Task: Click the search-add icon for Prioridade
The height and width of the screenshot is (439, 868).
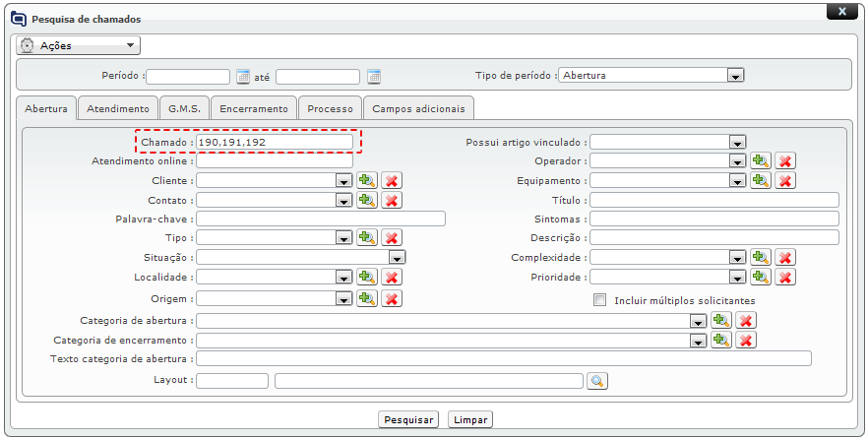Action: click(761, 277)
